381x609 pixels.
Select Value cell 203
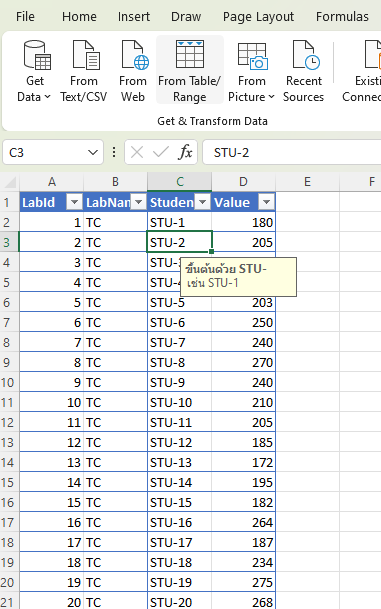244,303
